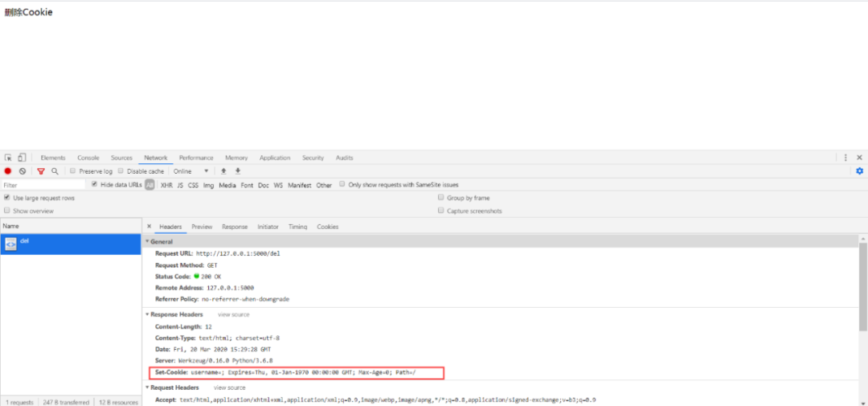Filter requests by Manifest
This screenshot has height=406, width=868.
pos(300,185)
